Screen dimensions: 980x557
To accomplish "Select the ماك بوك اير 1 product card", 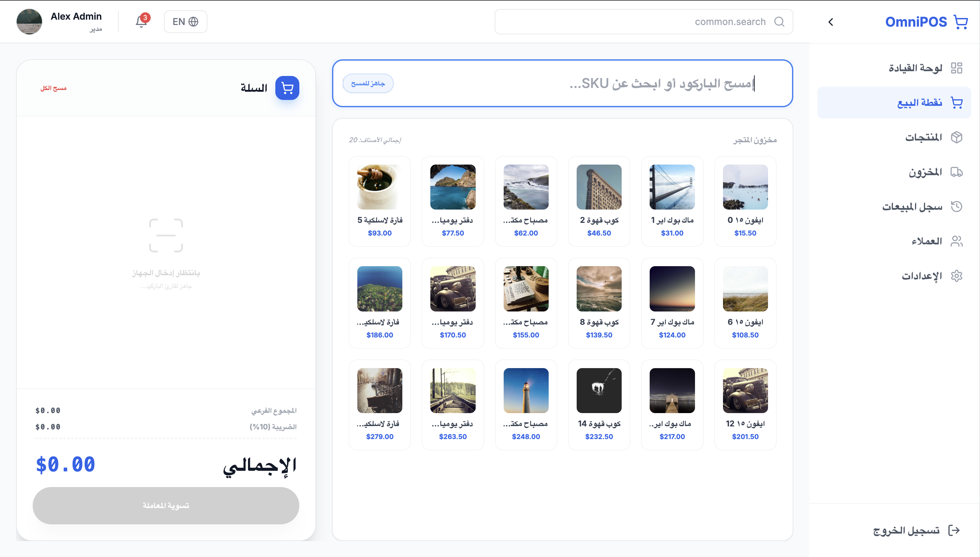I will point(672,201).
